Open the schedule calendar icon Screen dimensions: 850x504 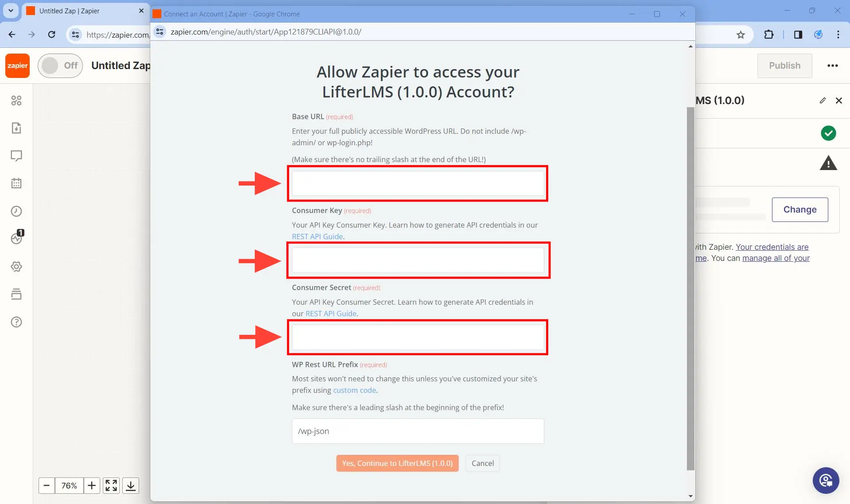pyautogui.click(x=16, y=183)
